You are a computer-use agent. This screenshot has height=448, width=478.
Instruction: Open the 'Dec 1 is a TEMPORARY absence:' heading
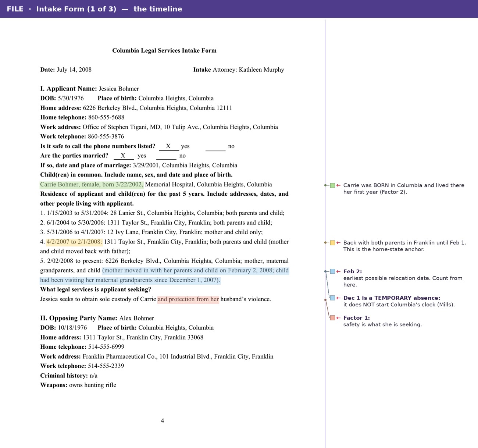[x=392, y=298]
